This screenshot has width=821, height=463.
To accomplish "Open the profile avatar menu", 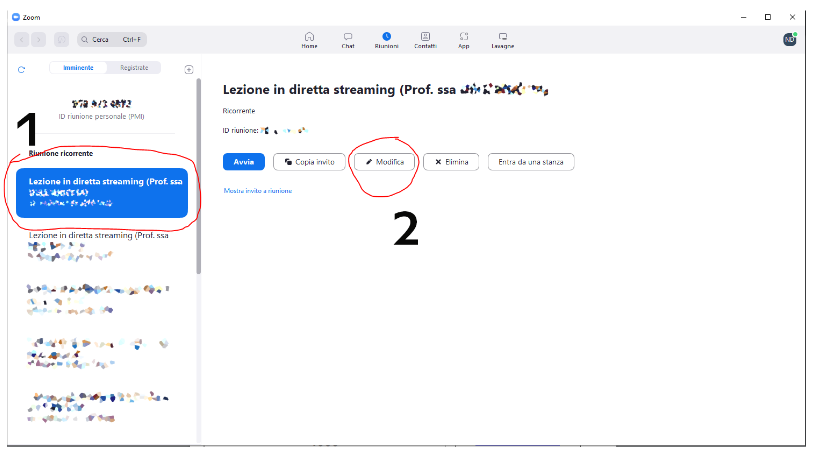I will point(790,39).
